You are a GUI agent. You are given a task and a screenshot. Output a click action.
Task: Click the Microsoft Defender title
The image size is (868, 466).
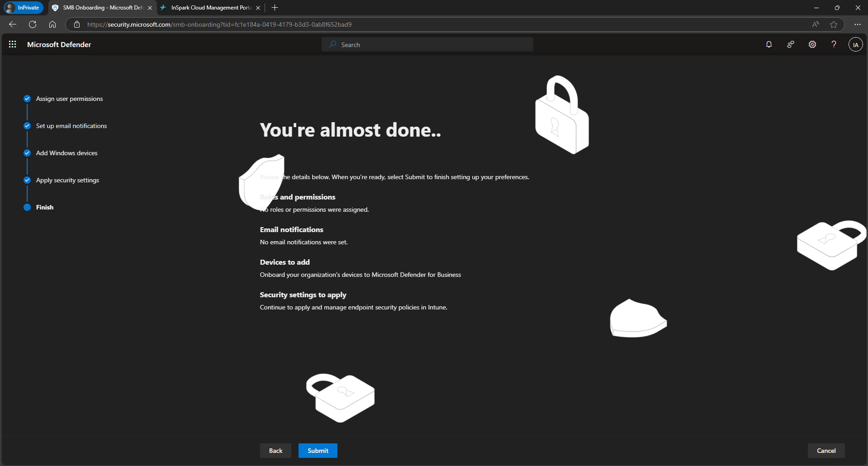pyautogui.click(x=59, y=44)
